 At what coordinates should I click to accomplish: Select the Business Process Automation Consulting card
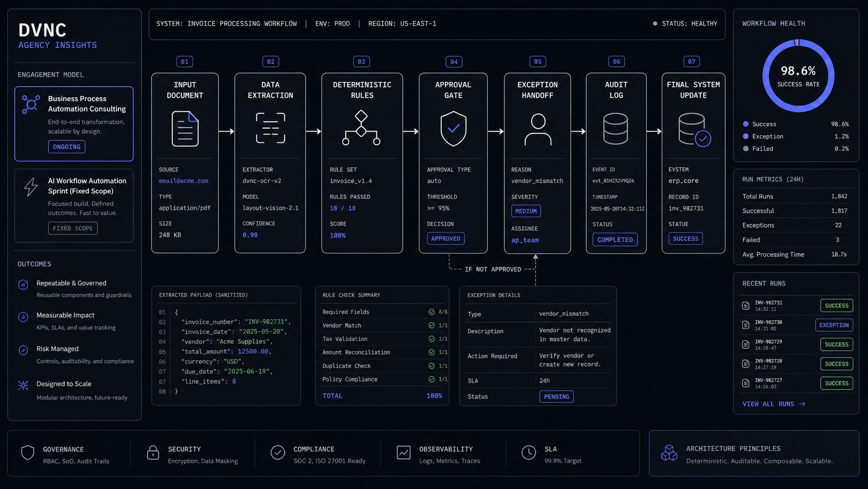tap(74, 124)
